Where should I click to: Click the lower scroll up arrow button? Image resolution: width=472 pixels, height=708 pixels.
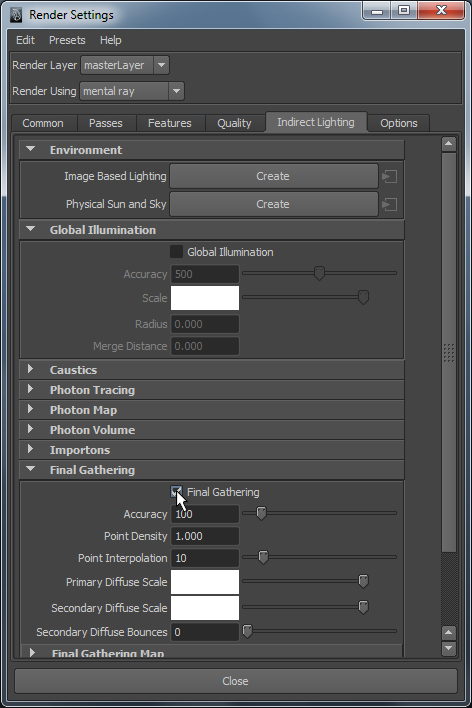pyautogui.click(x=449, y=633)
